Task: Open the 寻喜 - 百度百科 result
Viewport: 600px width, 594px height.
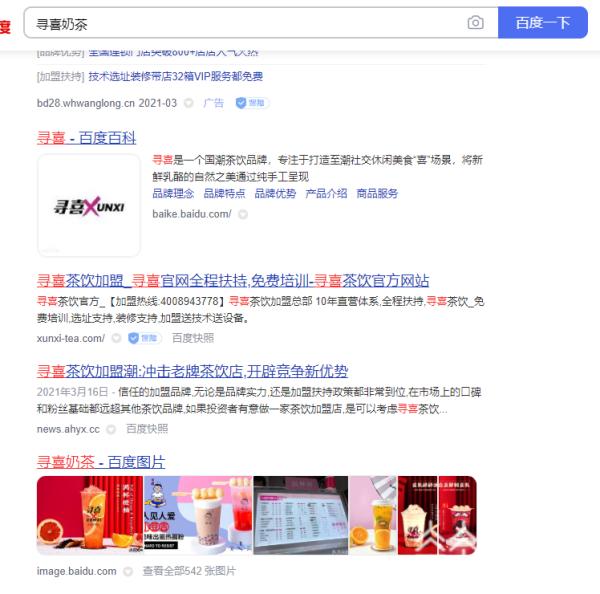Action: [86, 138]
